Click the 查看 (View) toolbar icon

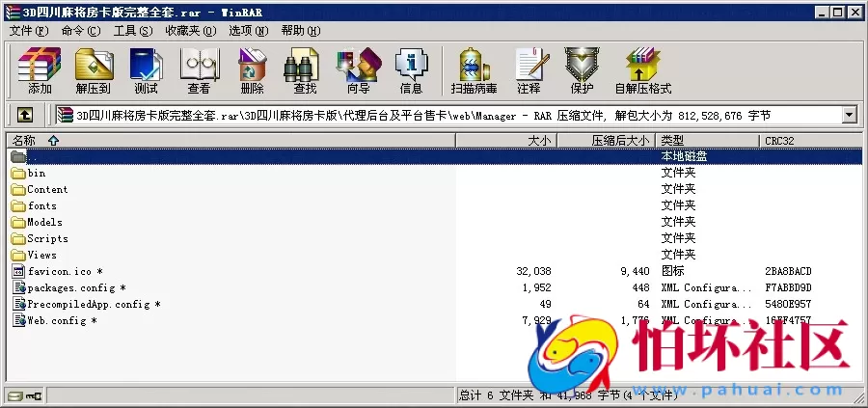click(x=200, y=65)
